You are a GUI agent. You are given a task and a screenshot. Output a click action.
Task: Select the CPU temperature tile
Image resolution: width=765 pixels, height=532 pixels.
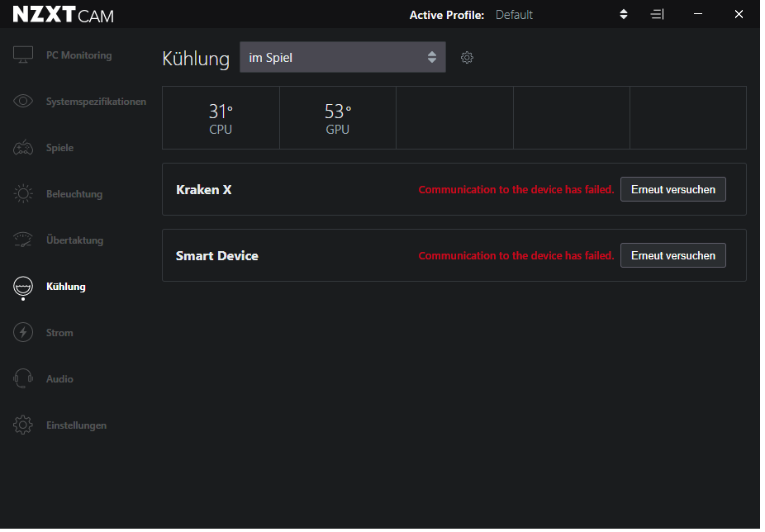click(x=221, y=118)
